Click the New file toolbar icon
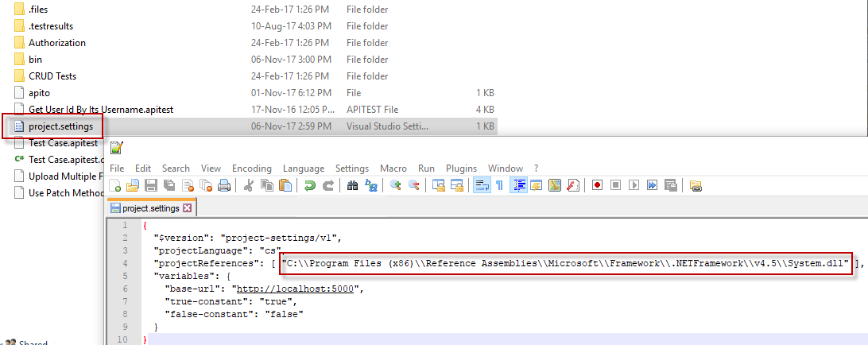The width and height of the screenshot is (868, 345). click(116, 185)
